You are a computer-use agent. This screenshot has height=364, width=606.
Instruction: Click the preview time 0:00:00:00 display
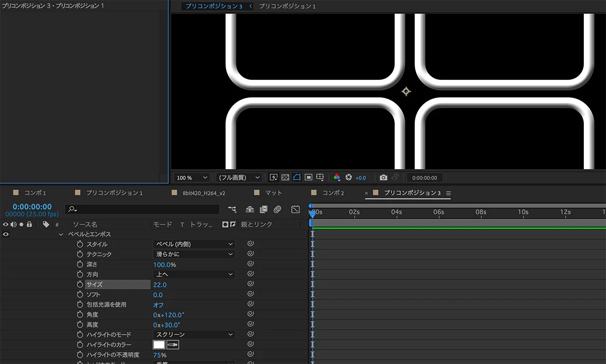424,178
